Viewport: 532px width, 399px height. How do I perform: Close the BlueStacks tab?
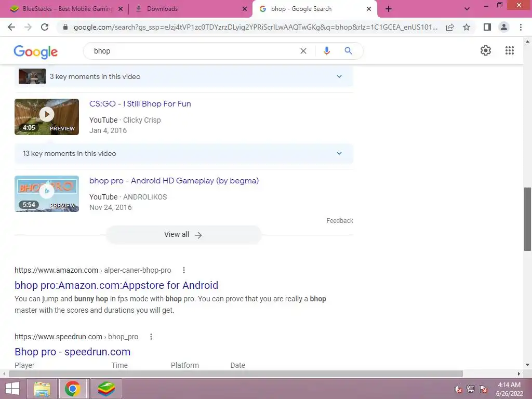click(121, 9)
